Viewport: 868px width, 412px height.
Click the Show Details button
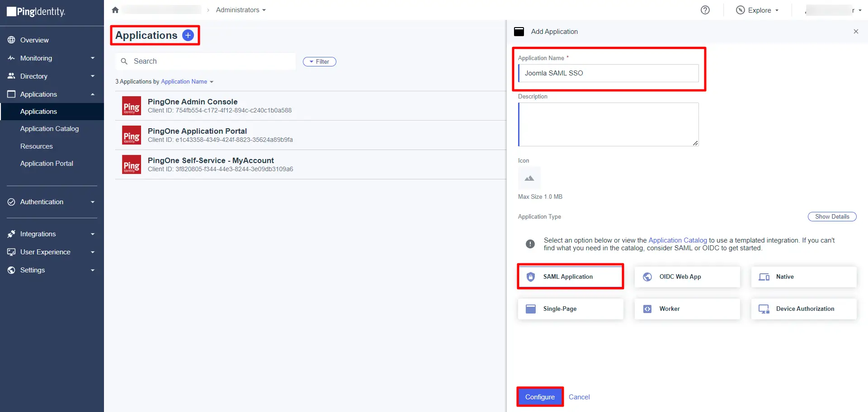(x=832, y=217)
